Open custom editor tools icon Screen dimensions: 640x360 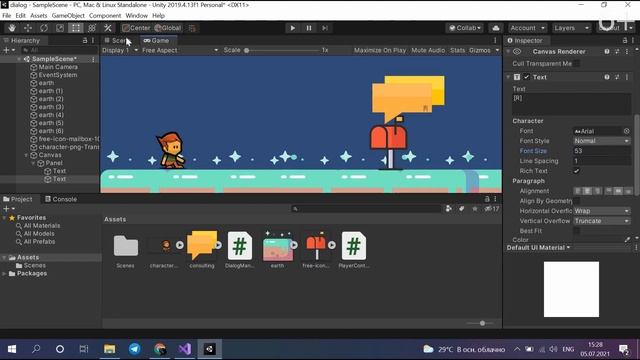tap(108, 28)
